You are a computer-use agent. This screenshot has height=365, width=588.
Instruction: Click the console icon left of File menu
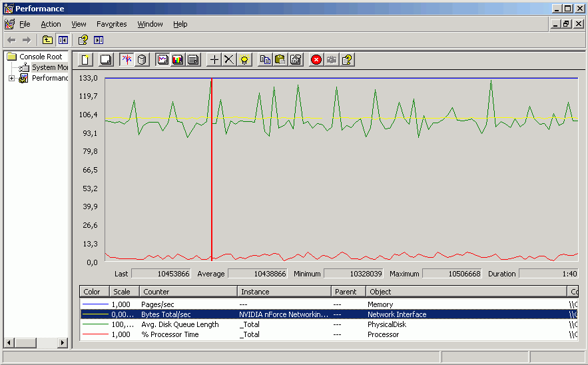10,24
